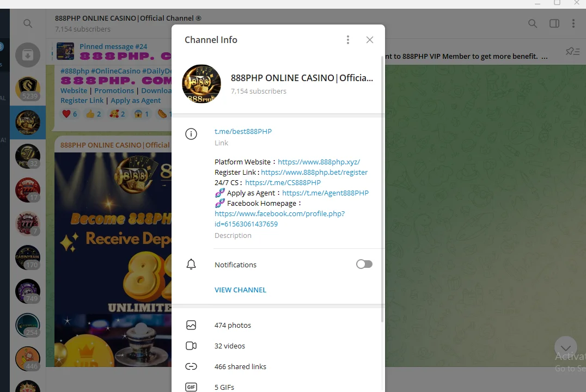
Task: Click the 888PHP ONLINE CASINO chat header title
Action: 128,19
